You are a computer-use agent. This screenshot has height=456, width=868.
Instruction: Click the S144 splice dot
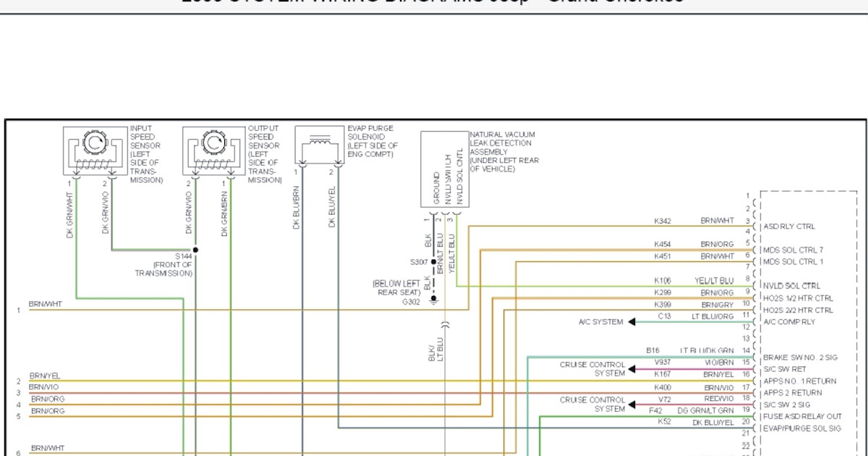point(195,250)
